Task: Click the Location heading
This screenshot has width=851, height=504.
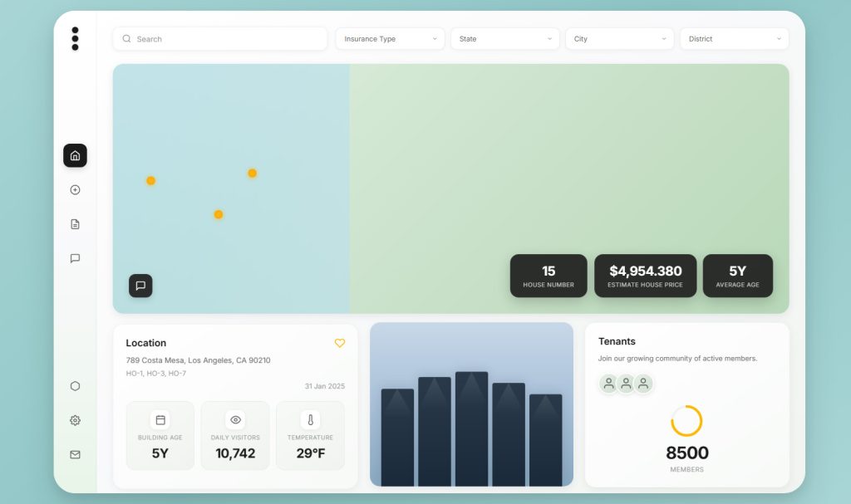Action: click(146, 343)
